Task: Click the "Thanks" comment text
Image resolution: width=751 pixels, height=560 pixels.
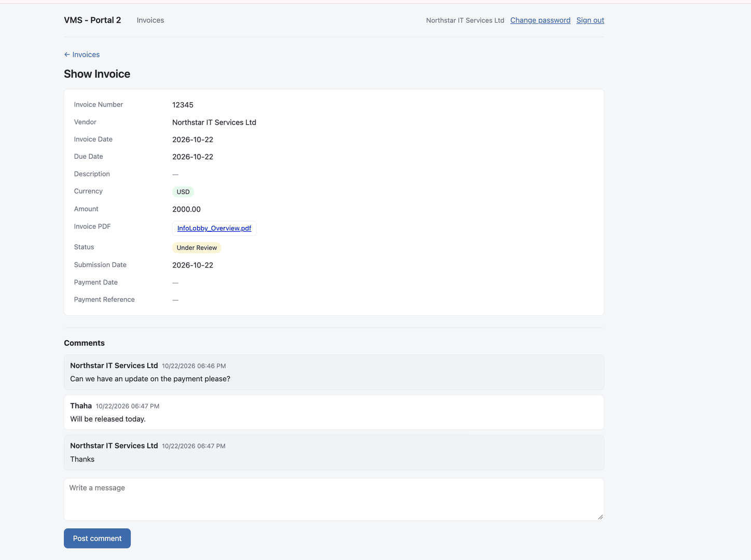Action: tap(82, 459)
